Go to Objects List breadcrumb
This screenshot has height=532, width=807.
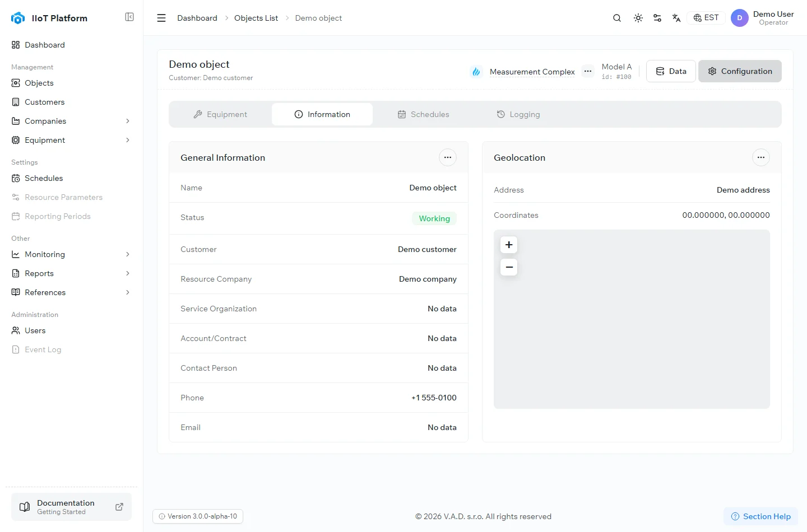tap(256, 18)
